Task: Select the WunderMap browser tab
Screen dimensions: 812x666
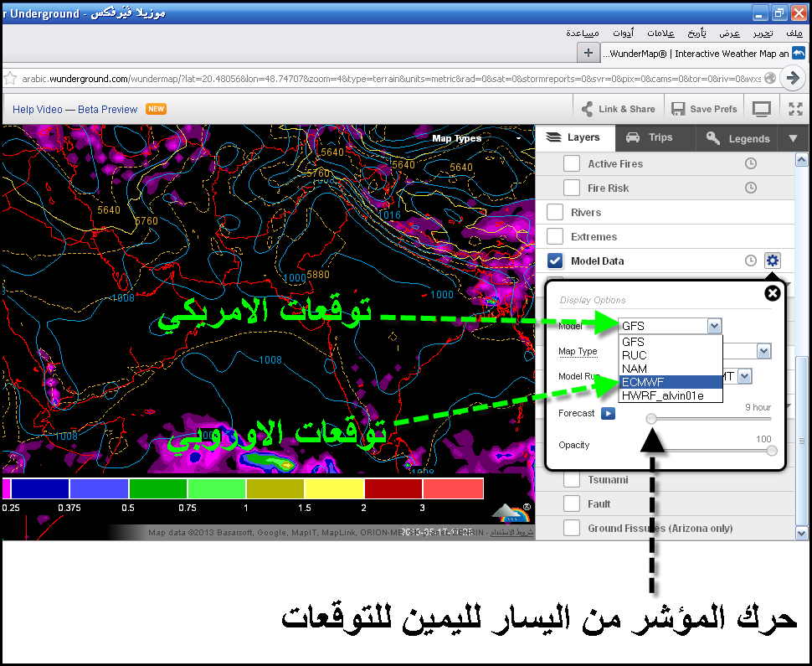Action: pos(703,54)
